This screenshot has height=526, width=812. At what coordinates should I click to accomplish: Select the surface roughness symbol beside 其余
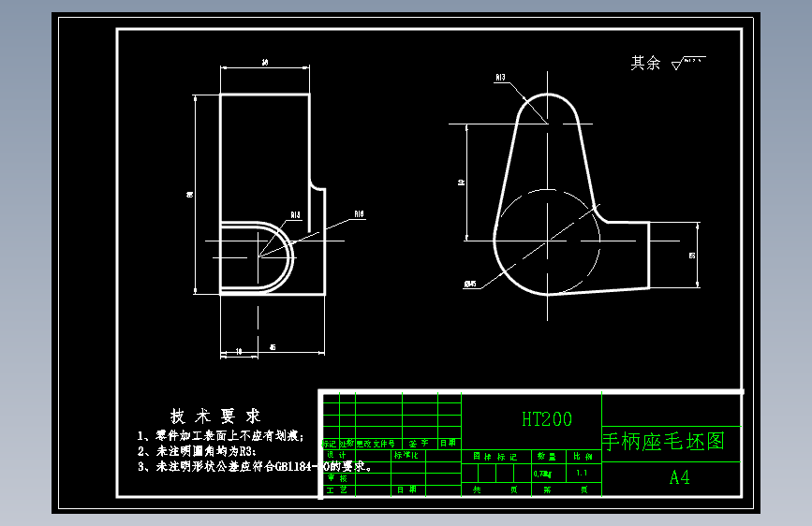click(688, 63)
